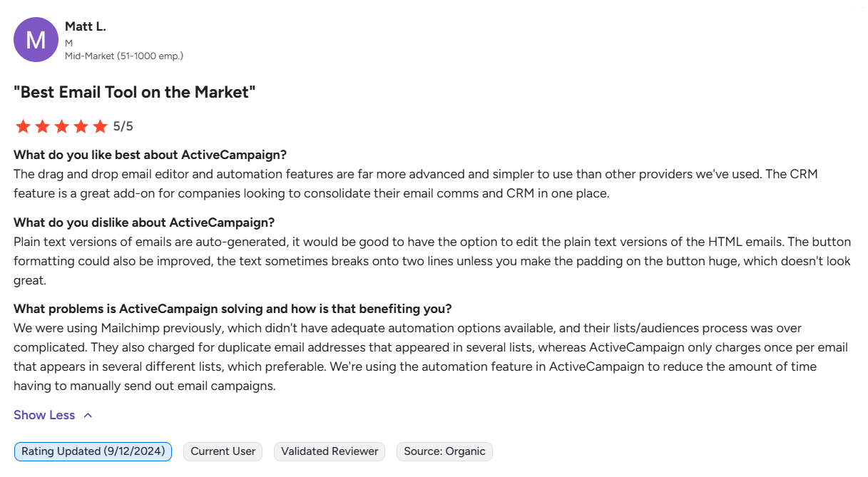Toggle the Validated Reviewer badge

(329, 451)
